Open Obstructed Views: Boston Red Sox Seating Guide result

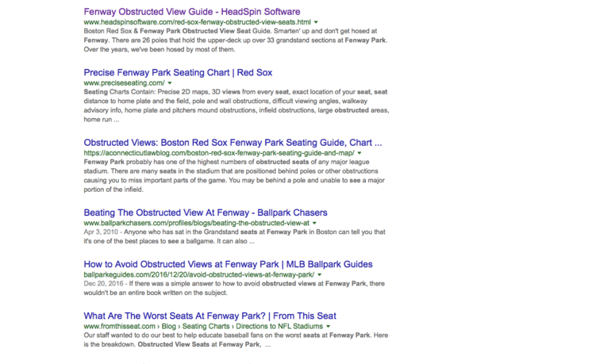pos(233,143)
